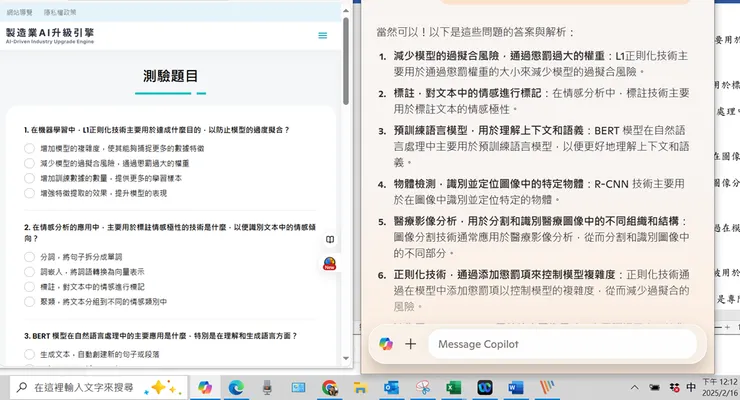The width and height of the screenshot is (740, 400).
Task: Click the clock showing 下午 12:12
Action: point(720,387)
